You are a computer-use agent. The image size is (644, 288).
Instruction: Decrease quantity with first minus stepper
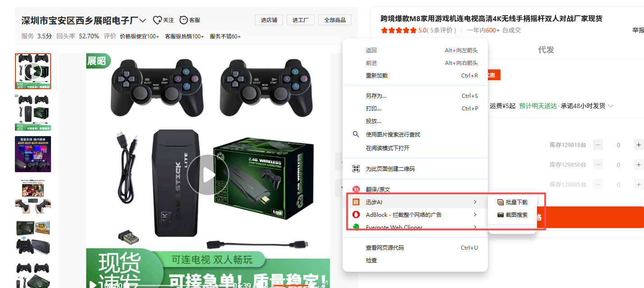[x=598, y=145]
